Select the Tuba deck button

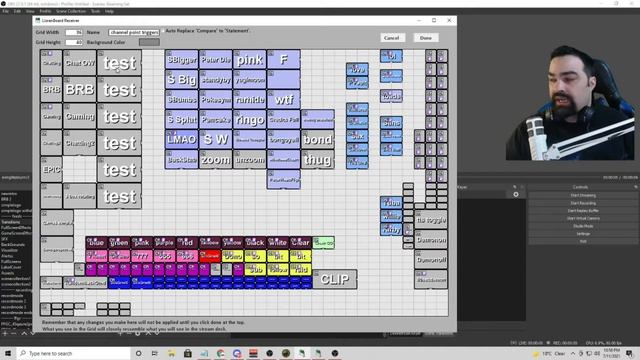[391, 202]
